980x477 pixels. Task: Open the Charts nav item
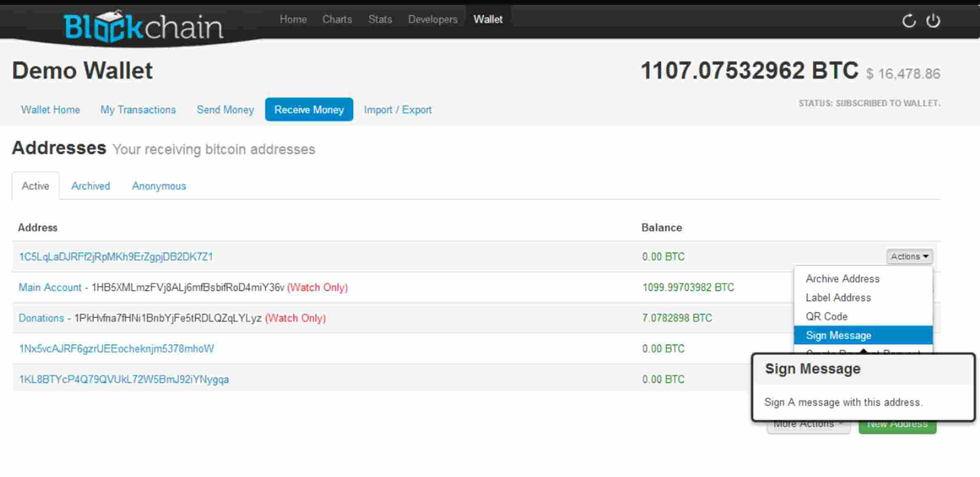tap(337, 19)
